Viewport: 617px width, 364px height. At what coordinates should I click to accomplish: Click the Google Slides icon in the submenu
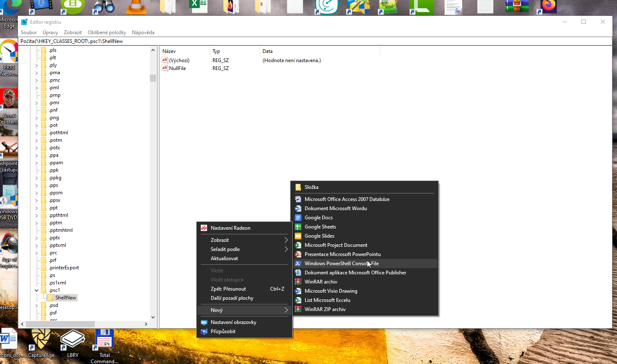pos(298,236)
